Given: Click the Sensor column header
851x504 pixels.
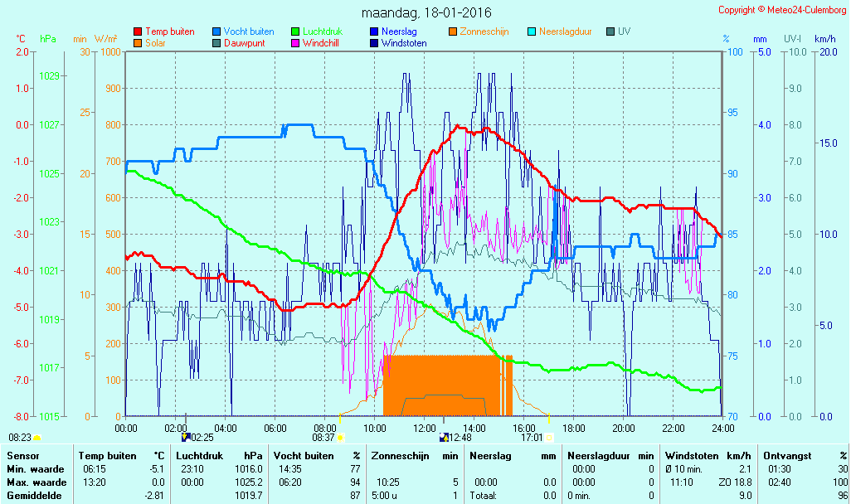Looking at the screenshot, I should coord(22,456).
